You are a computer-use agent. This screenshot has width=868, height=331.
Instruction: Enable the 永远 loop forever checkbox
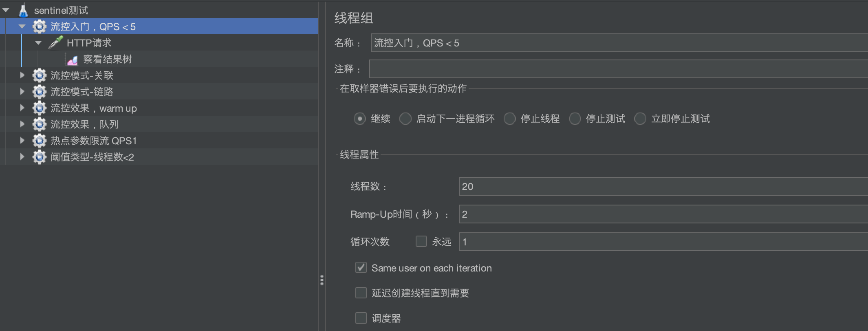[x=421, y=241]
